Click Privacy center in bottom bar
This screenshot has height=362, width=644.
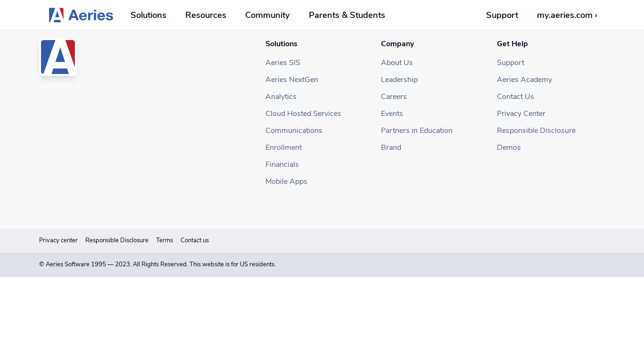[x=58, y=240]
